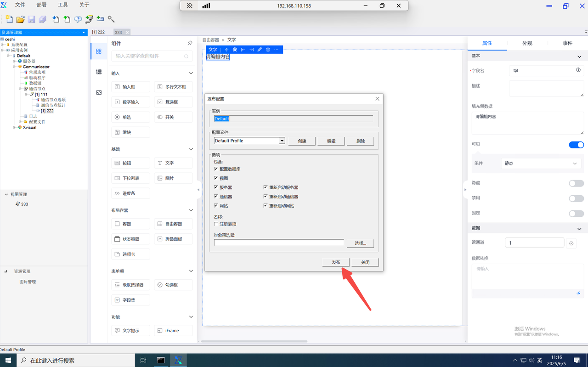Switch to the 外观 tab
The height and width of the screenshot is (367, 588).
tap(527, 43)
